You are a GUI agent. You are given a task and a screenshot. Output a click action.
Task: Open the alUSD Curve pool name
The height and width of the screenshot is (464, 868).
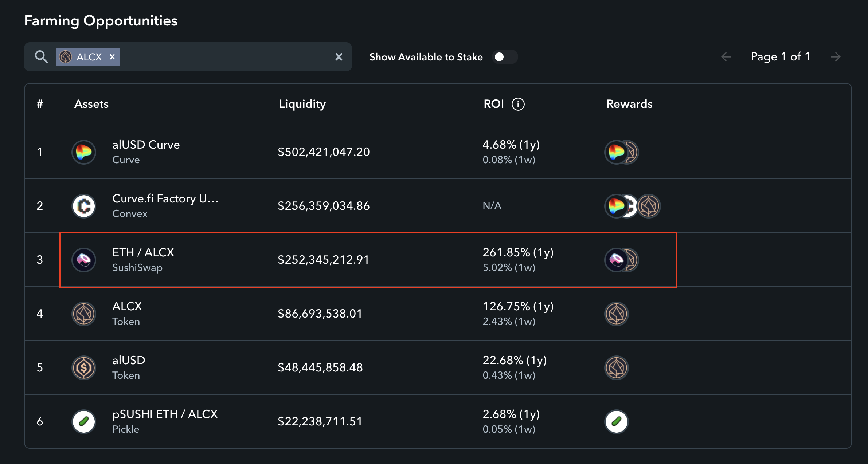[x=146, y=145]
